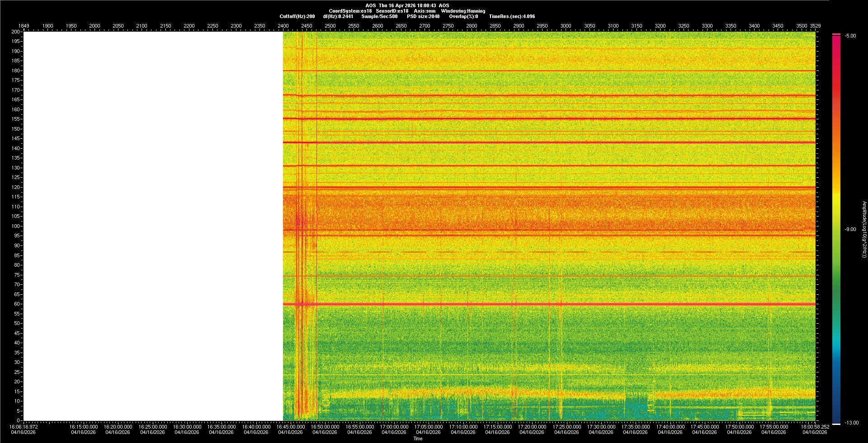Screen dimensions: 868x443
Task: Click the -9.00 colorbar scale label
Action: coord(850,230)
